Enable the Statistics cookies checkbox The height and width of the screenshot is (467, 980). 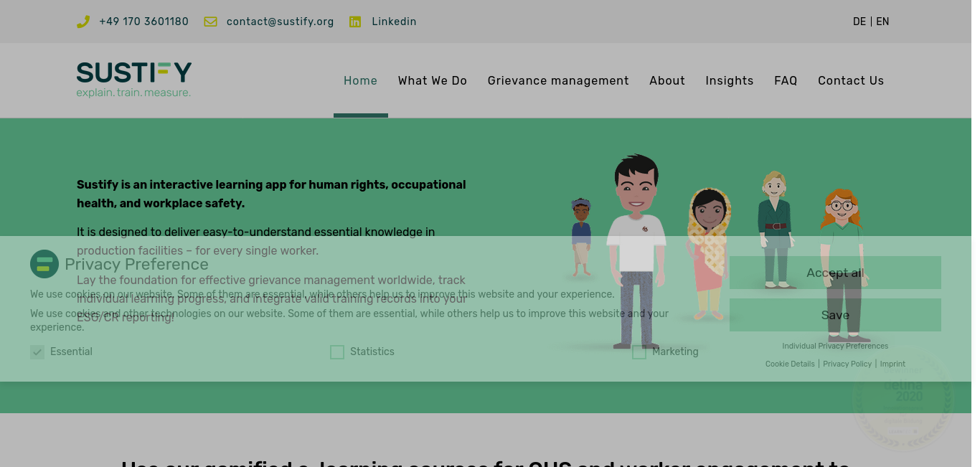pos(337,352)
